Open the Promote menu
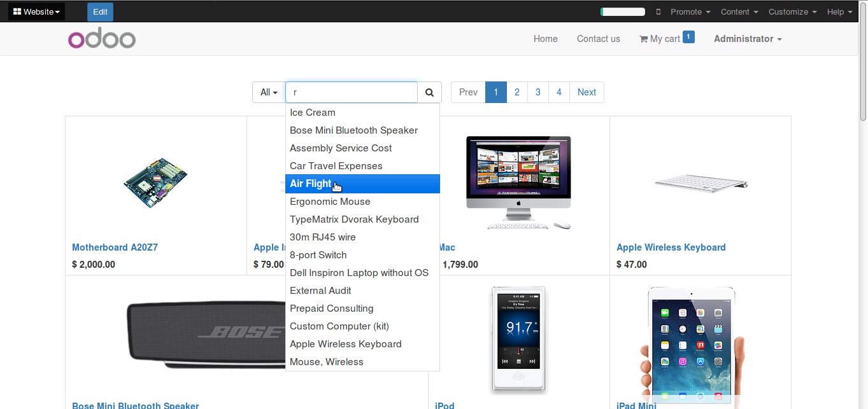Image resolution: width=868 pixels, height=409 pixels. pyautogui.click(x=690, y=12)
